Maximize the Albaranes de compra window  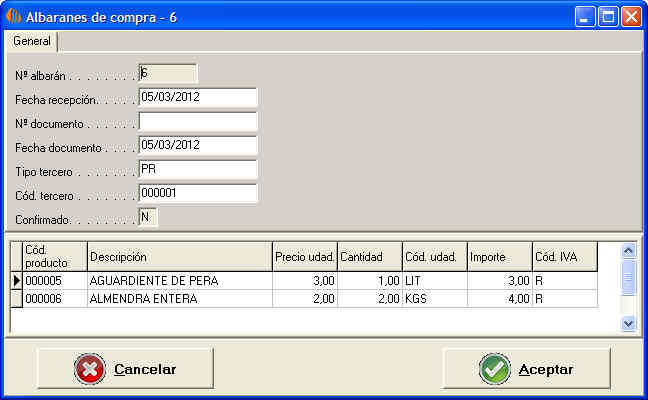pyautogui.click(x=608, y=17)
